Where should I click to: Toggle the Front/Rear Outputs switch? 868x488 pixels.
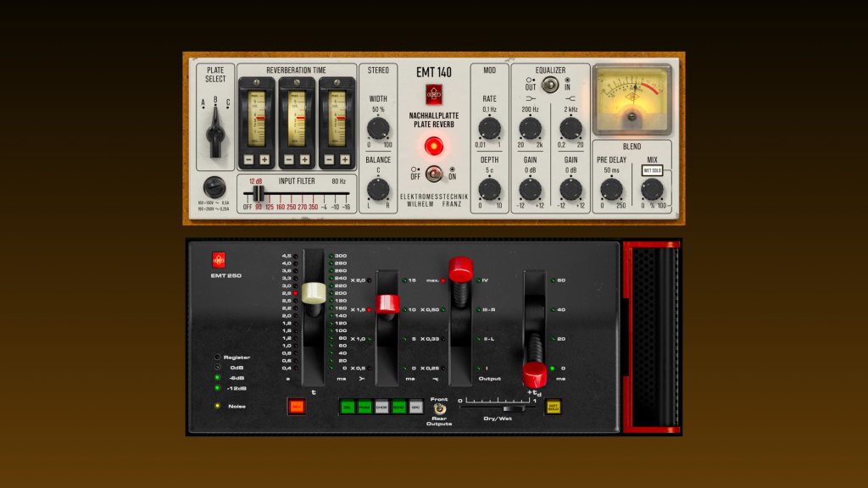tap(439, 409)
